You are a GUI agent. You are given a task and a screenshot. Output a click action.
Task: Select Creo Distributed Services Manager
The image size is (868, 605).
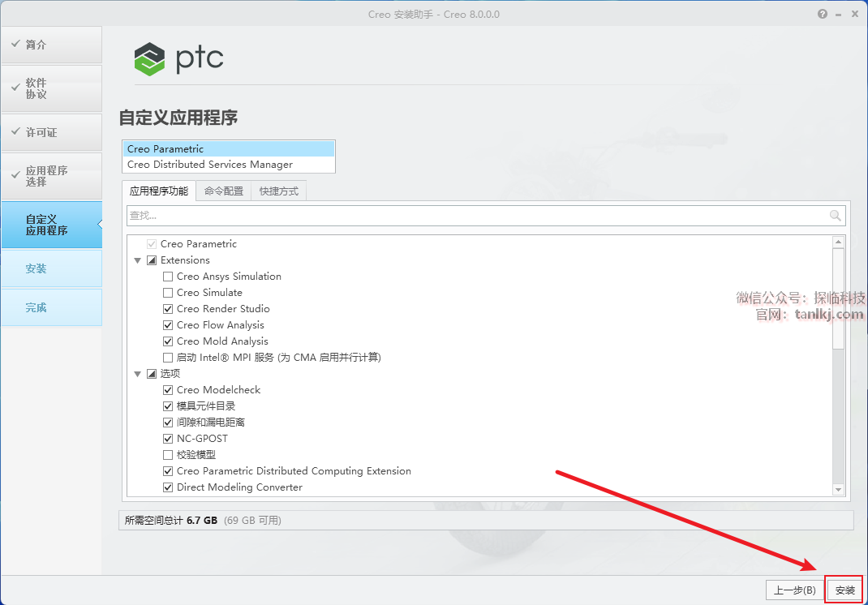(228, 165)
